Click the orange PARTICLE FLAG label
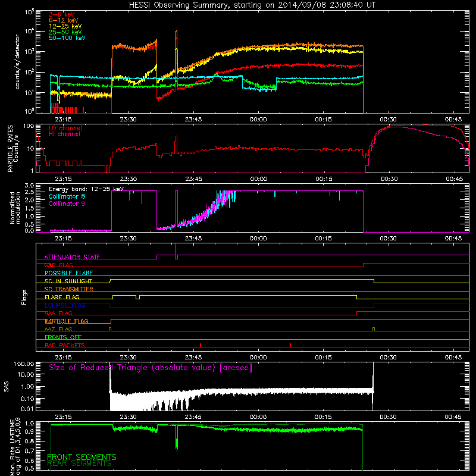 (x=67, y=321)
